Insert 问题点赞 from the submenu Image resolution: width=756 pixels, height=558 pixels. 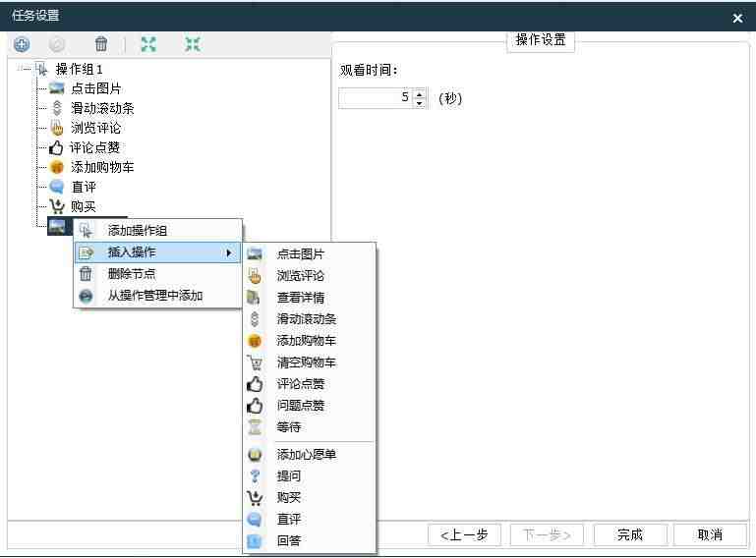click(310, 406)
